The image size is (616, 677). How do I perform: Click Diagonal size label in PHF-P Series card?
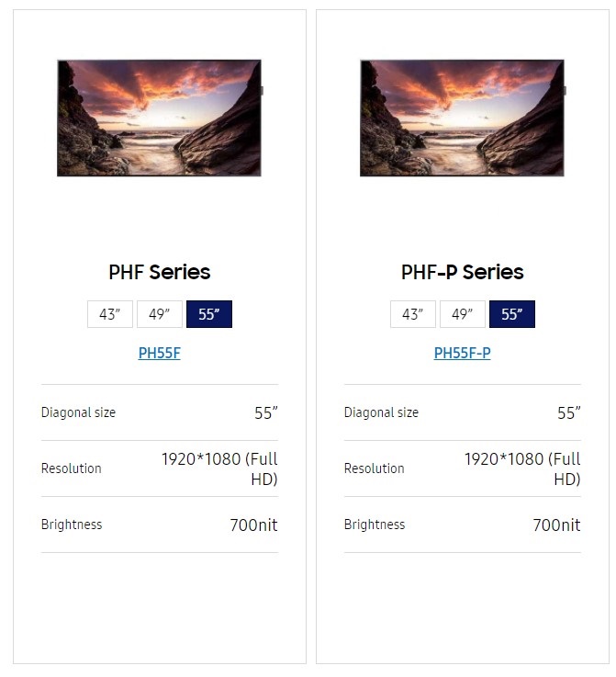pos(381,412)
